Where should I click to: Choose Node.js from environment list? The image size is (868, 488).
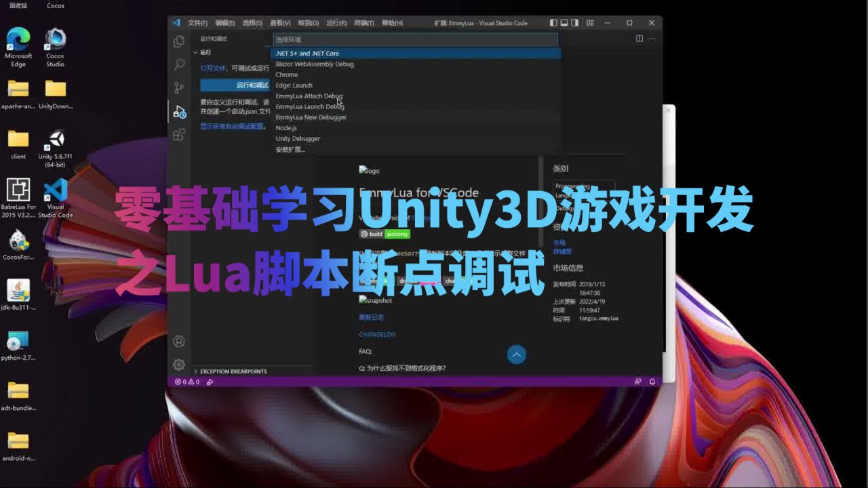416,127
